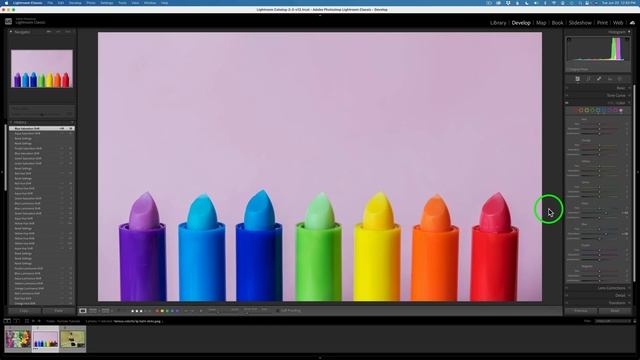Switch to the Book module
The height and width of the screenshot is (360, 640).
557,23
